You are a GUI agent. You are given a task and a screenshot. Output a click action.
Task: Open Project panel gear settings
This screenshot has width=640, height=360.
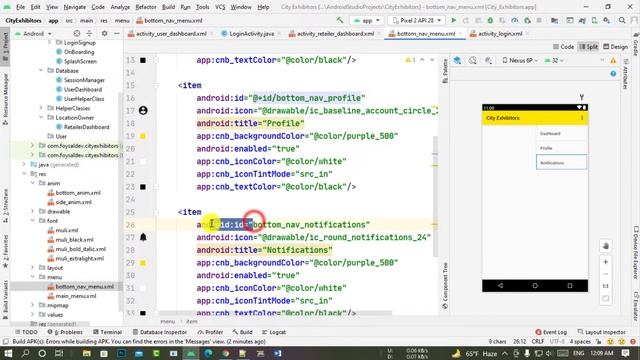104,33
